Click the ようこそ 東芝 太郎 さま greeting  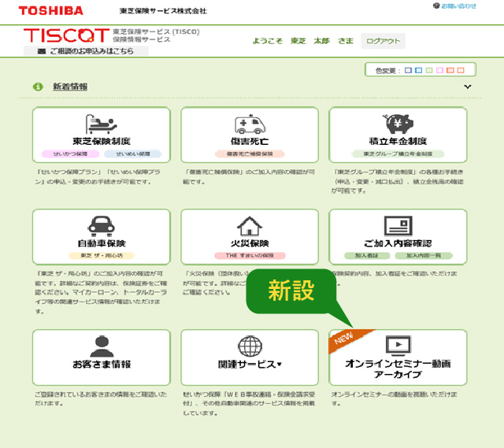(x=302, y=41)
